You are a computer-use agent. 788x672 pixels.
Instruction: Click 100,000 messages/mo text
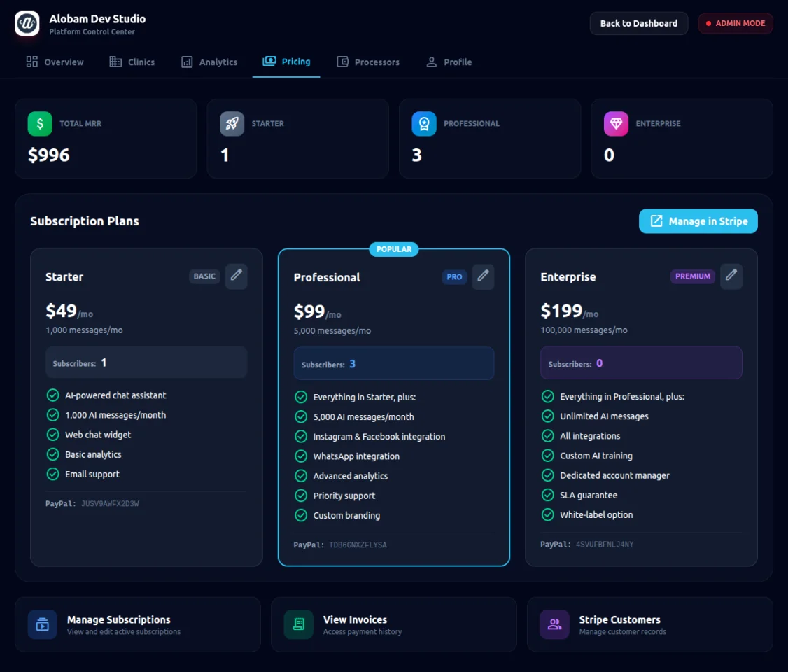[584, 330]
